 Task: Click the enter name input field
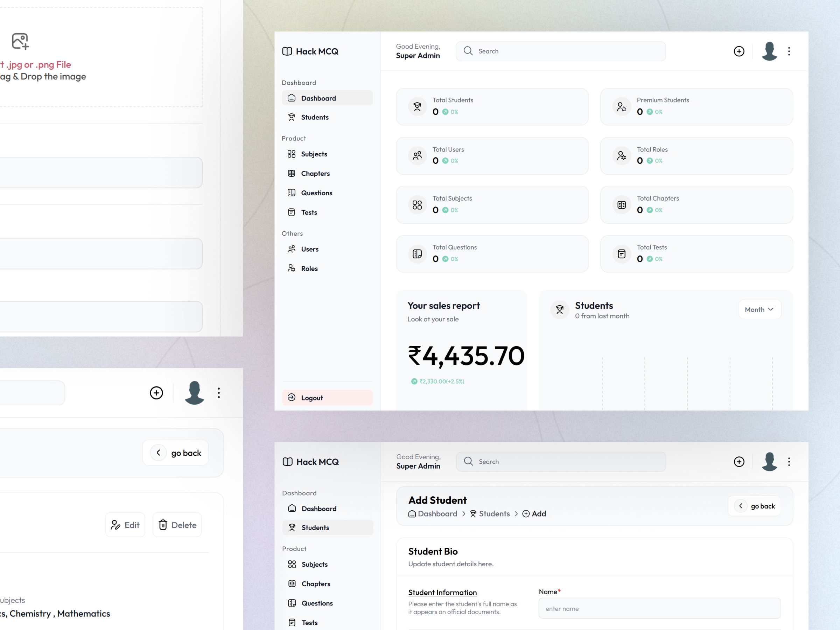tap(660, 608)
